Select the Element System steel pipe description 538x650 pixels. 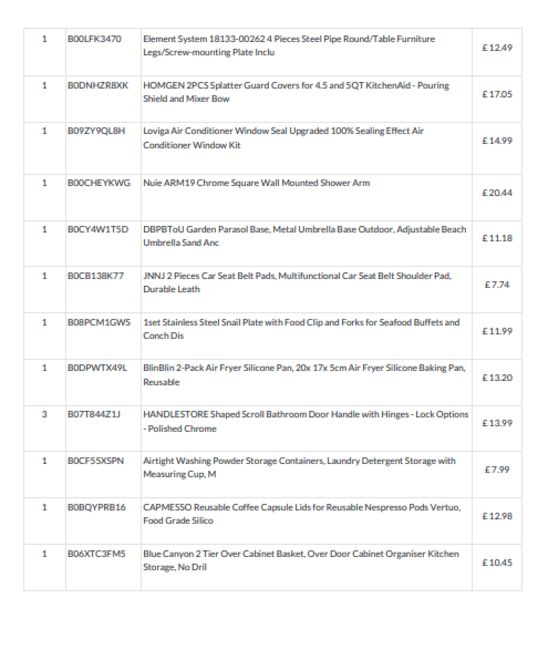tap(289, 46)
